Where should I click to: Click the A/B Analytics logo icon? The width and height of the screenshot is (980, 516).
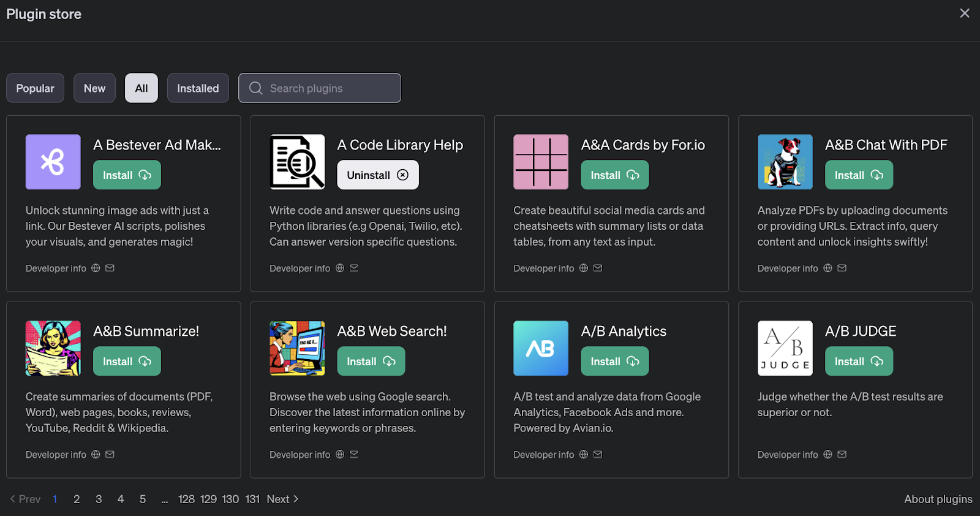(x=541, y=348)
